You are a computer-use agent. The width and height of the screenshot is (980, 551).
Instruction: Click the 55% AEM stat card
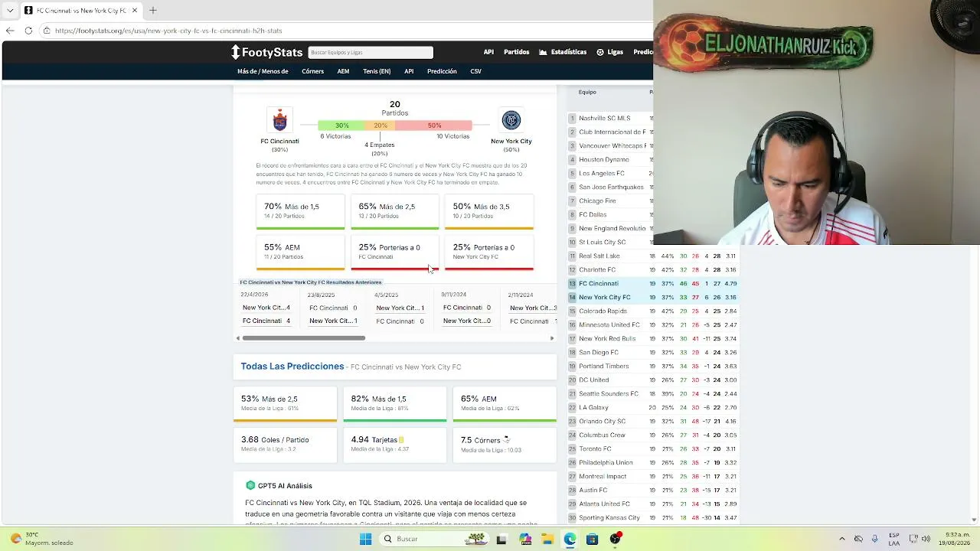(x=300, y=253)
